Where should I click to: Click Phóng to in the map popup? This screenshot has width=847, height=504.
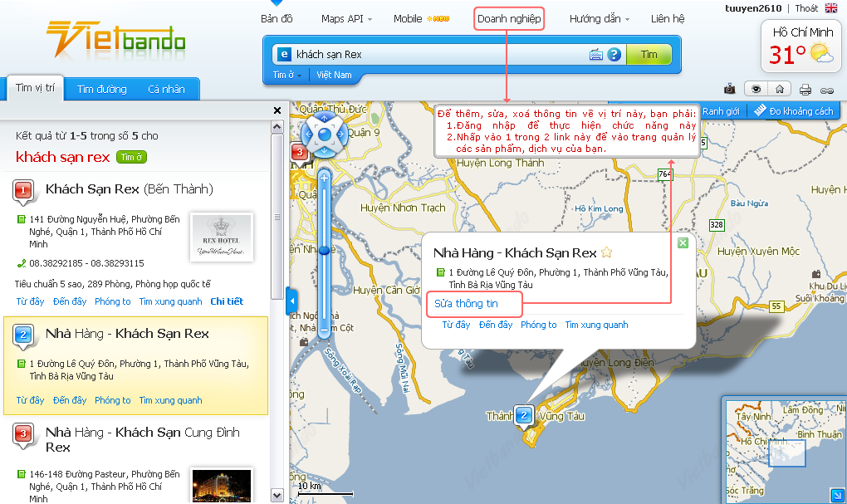pos(539,325)
